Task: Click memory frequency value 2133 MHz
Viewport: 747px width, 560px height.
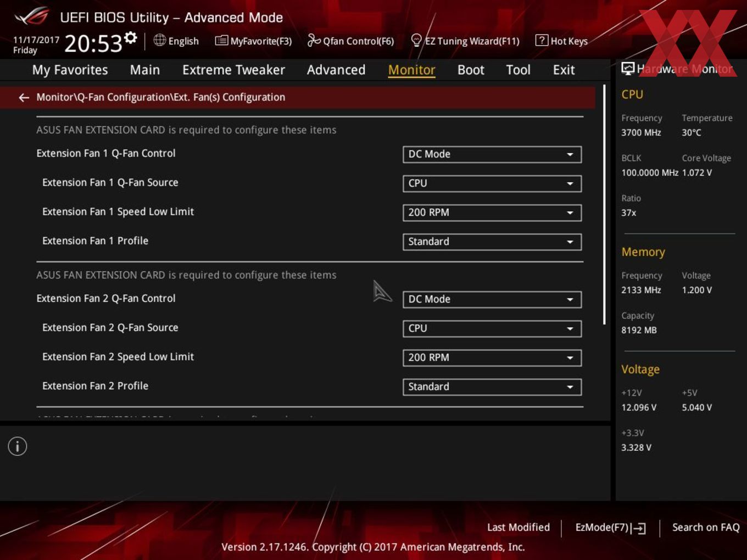Action: 641,290
